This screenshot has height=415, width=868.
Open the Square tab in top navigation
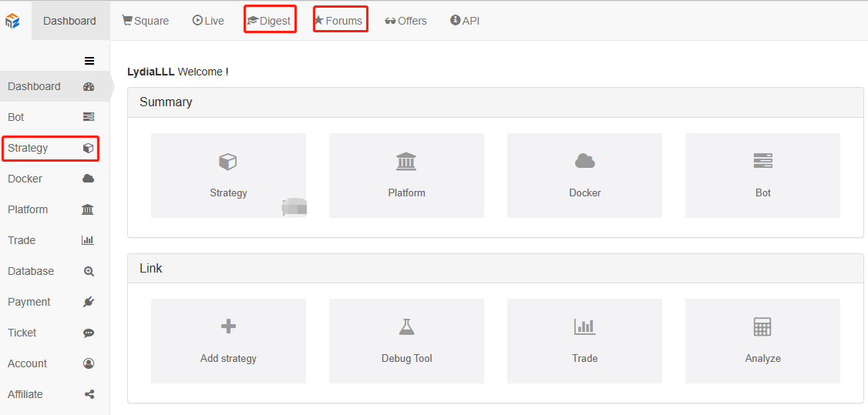(146, 21)
